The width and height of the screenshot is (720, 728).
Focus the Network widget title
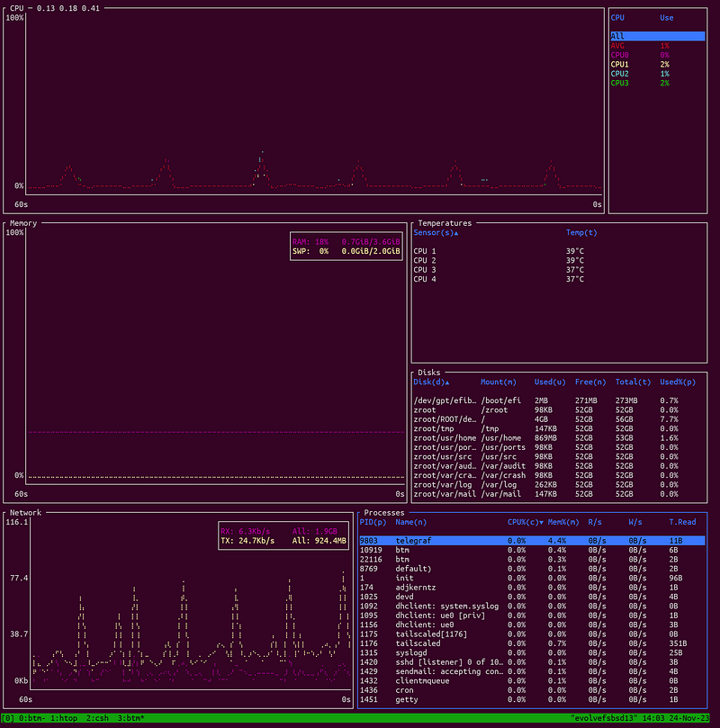click(x=25, y=513)
